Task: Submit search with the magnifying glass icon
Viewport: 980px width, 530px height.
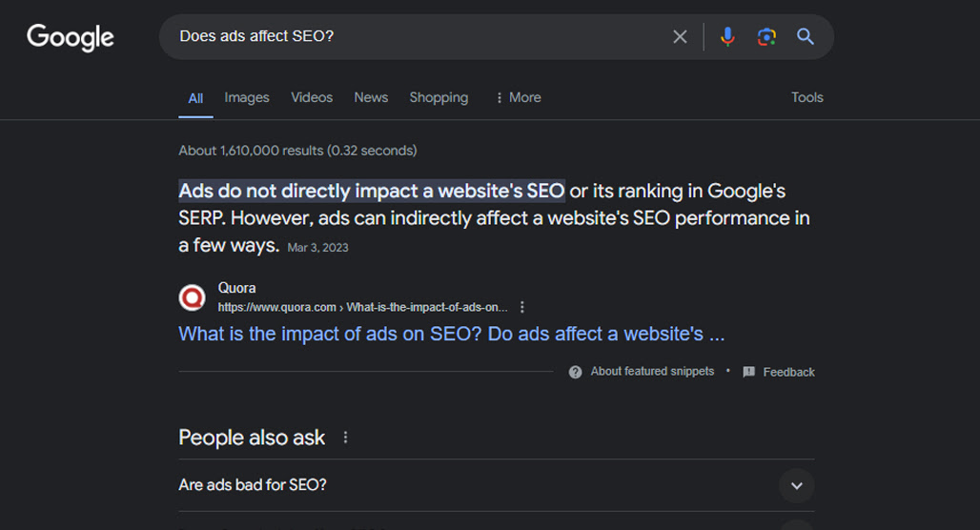Action: pos(805,37)
